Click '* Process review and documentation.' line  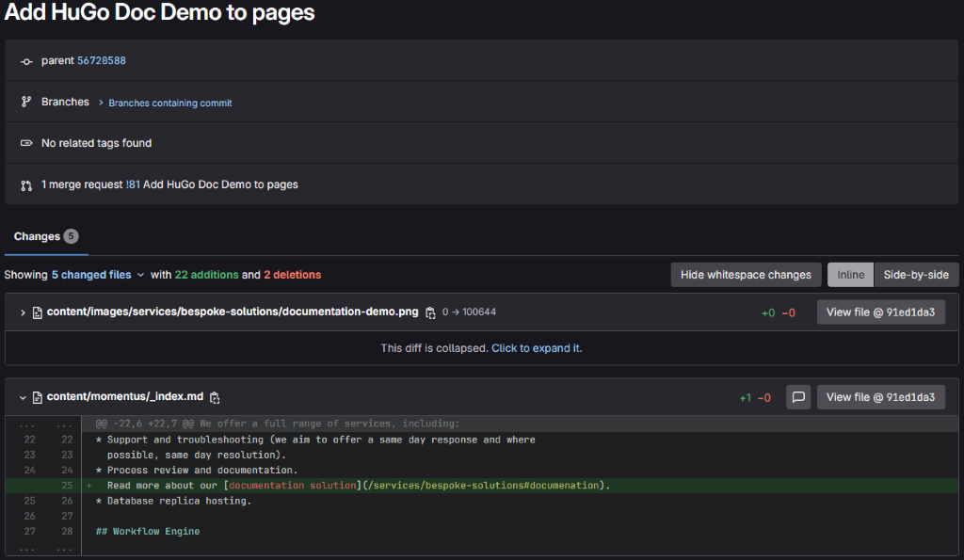[197, 471]
